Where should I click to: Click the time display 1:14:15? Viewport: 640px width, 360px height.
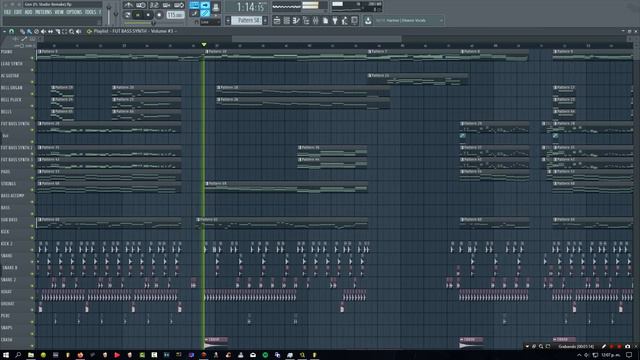pyautogui.click(x=250, y=7)
